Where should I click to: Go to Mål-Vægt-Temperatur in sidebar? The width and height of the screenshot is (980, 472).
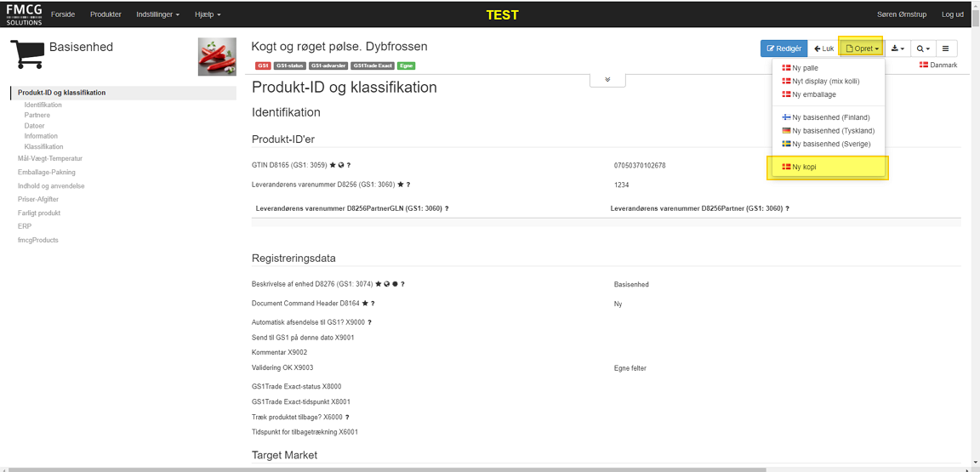(x=50, y=158)
